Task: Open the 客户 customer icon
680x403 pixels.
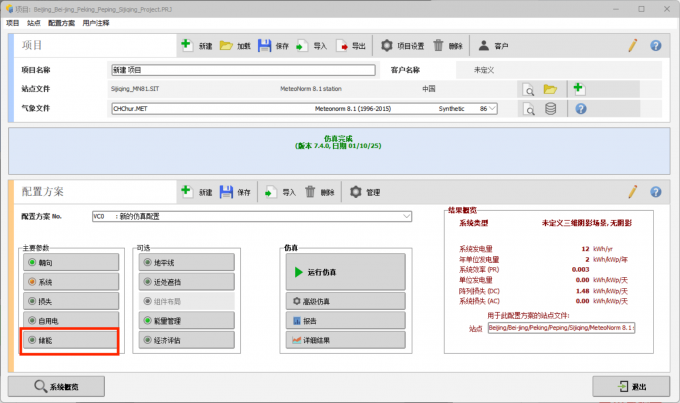Action: click(484, 45)
